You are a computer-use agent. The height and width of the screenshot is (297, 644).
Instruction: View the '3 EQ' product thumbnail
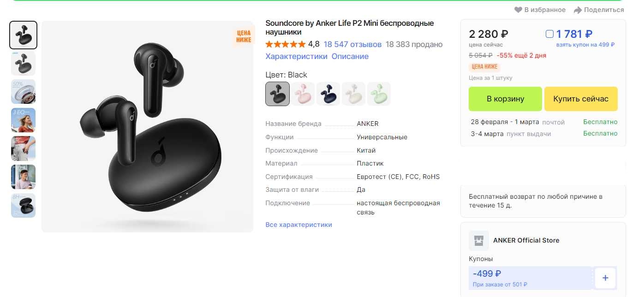23,120
